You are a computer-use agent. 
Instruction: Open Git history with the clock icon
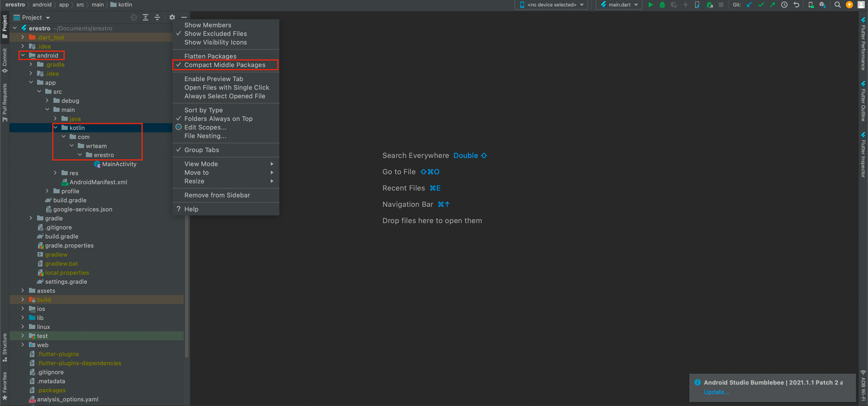click(784, 5)
